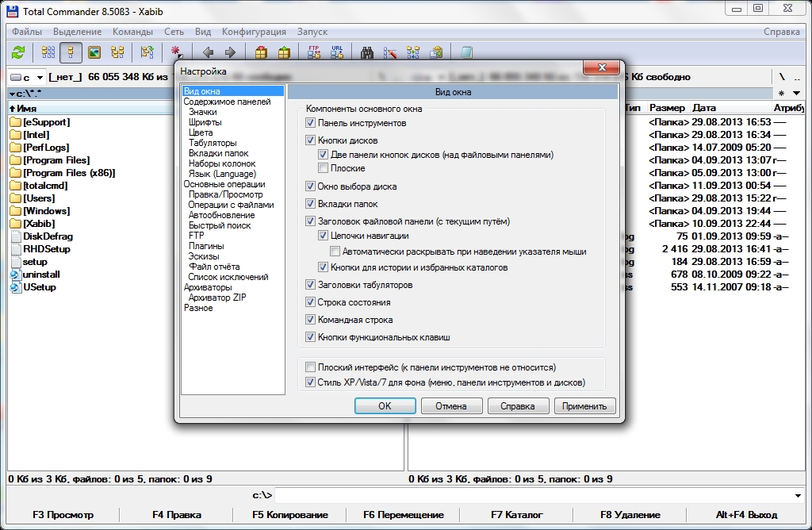The height and width of the screenshot is (530, 812).
Task: Enable the 'Плоские' checkbox
Action: (324, 168)
